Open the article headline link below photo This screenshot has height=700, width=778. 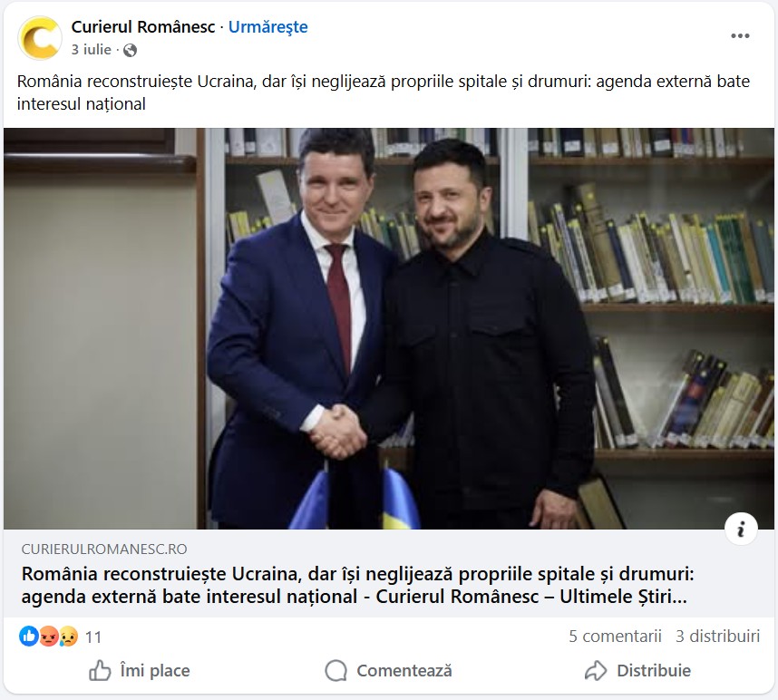tap(357, 585)
